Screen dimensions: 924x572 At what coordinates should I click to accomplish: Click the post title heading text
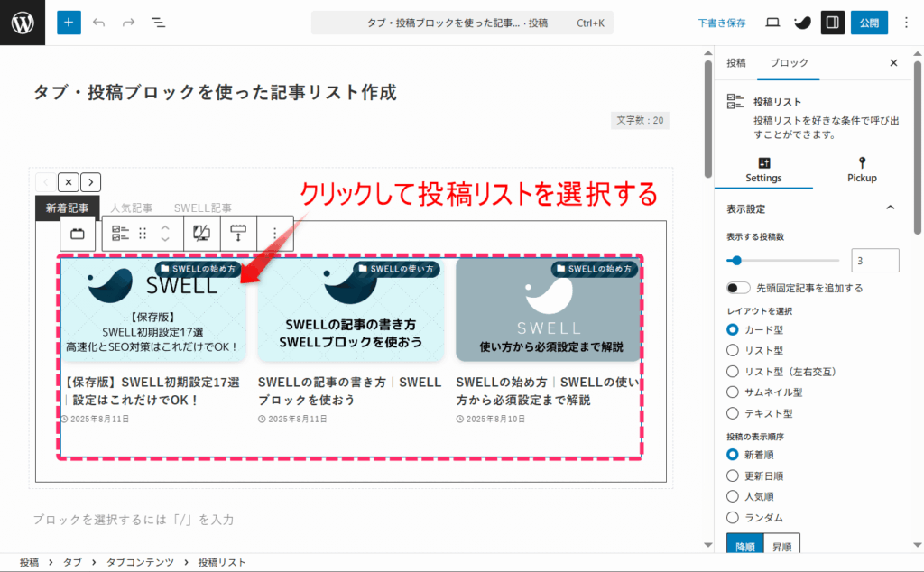(215, 92)
